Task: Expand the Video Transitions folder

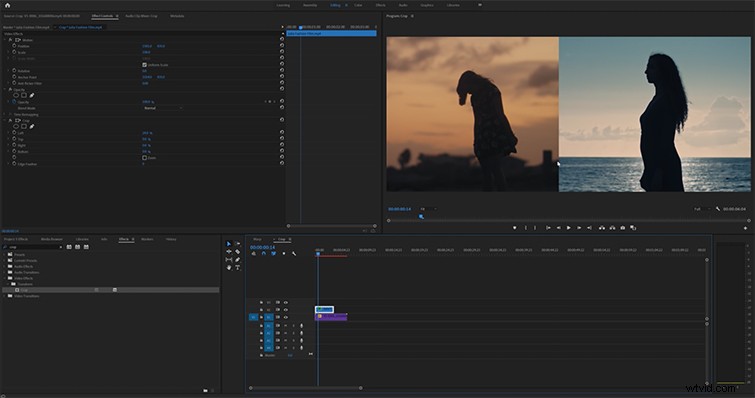Action: (5, 296)
